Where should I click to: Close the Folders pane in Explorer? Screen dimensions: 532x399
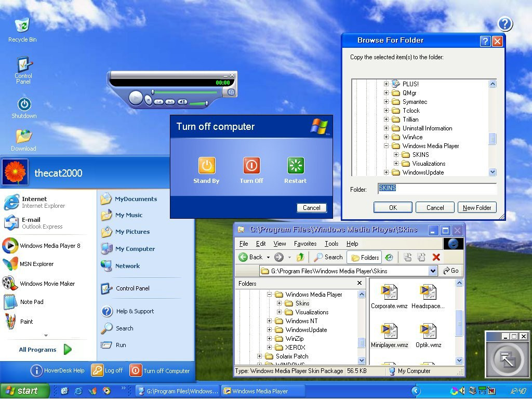pos(360,283)
